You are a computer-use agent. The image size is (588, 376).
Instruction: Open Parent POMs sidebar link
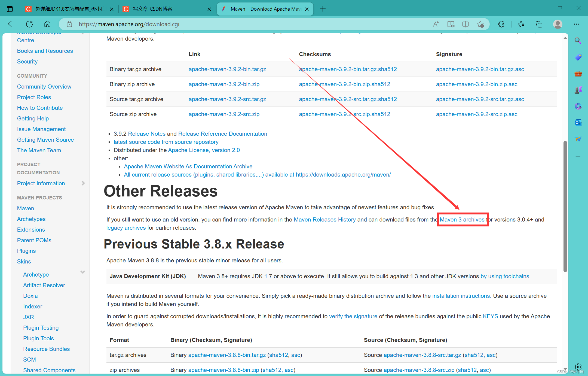[34, 240]
